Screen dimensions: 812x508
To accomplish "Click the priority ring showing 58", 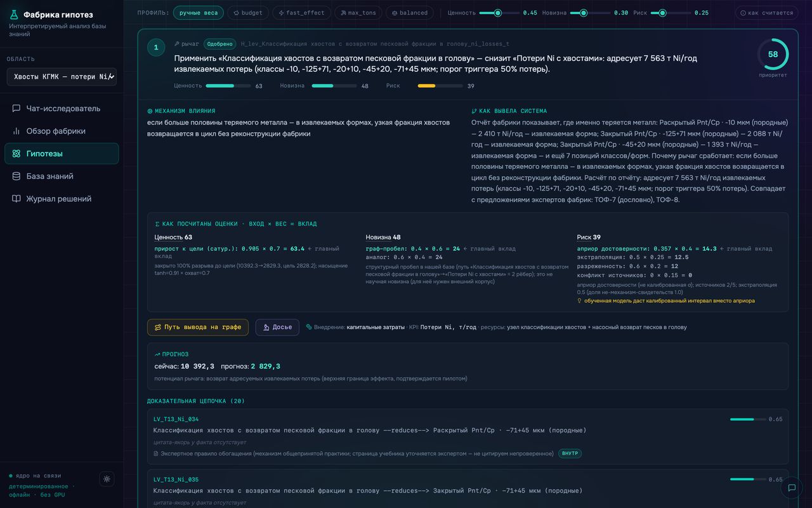I will tap(773, 55).
